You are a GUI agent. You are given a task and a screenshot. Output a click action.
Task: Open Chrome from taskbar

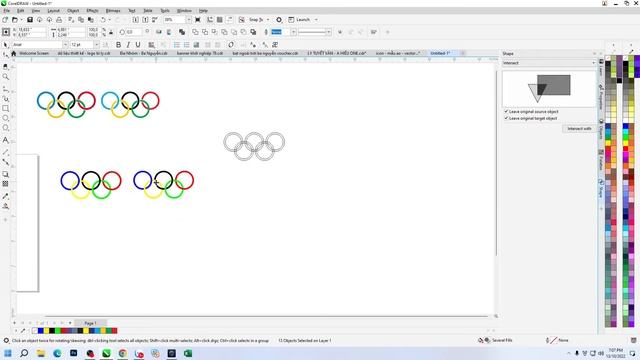pyautogui.click(x=122, y=353)
